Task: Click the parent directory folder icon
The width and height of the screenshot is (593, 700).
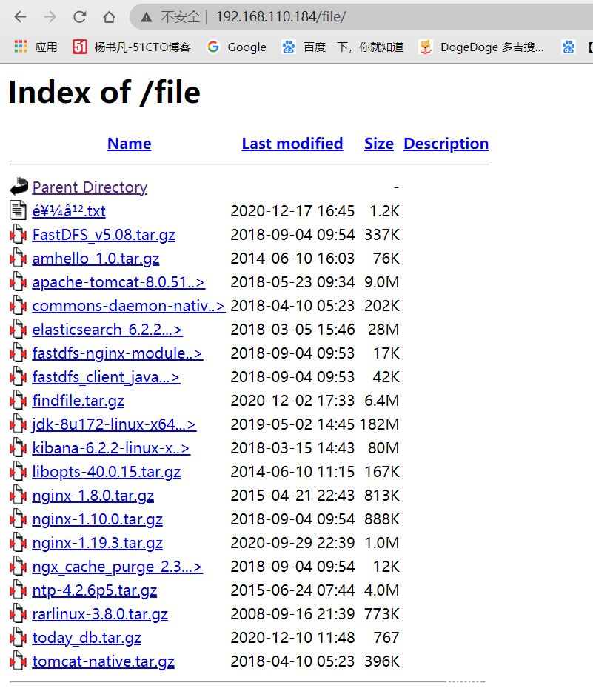Action: [17, 186]
